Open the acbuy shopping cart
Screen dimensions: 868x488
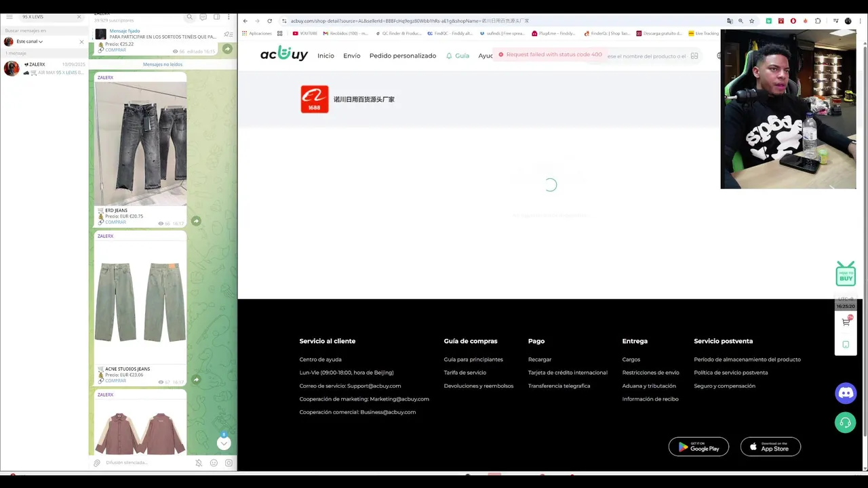(846, 322)
